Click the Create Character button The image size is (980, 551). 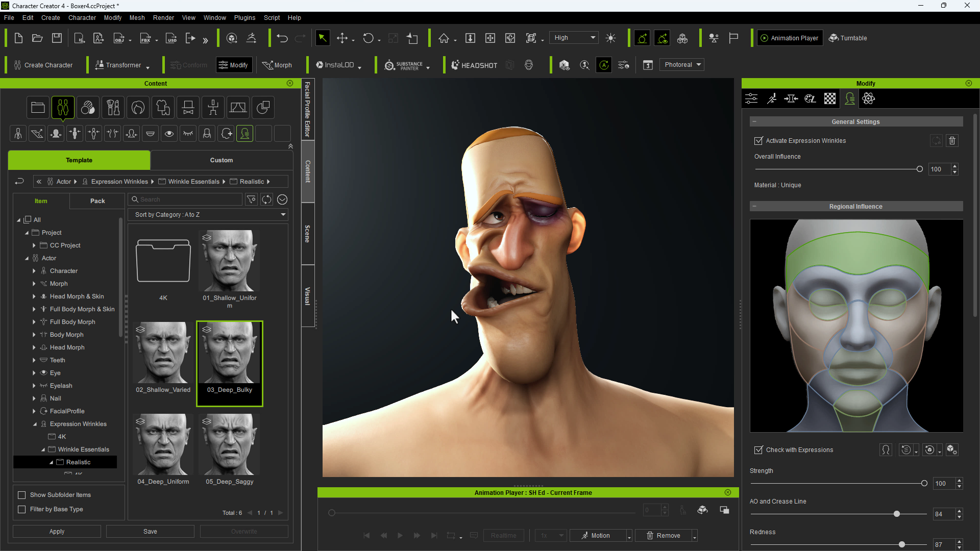(x=43, y=65)
